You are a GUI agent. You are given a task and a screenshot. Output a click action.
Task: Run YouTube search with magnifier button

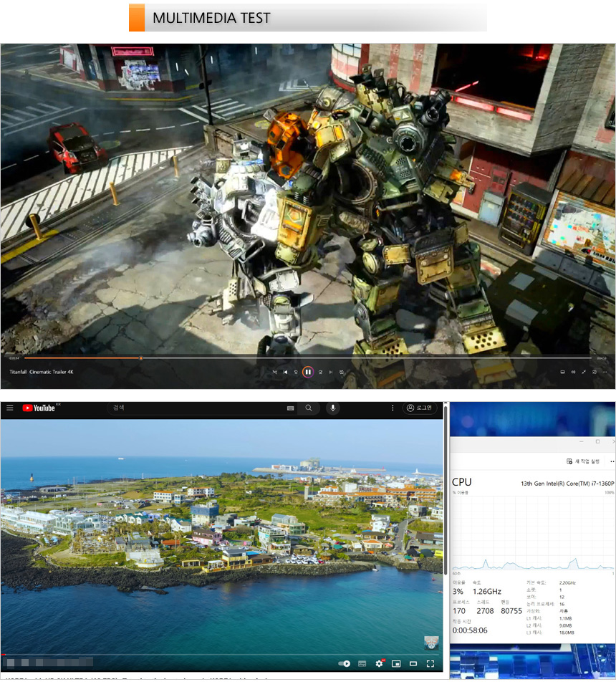tap(309, 408)
